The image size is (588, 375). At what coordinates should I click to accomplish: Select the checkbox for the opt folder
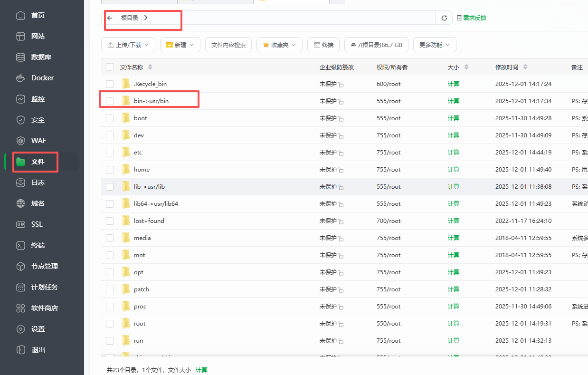110,272
